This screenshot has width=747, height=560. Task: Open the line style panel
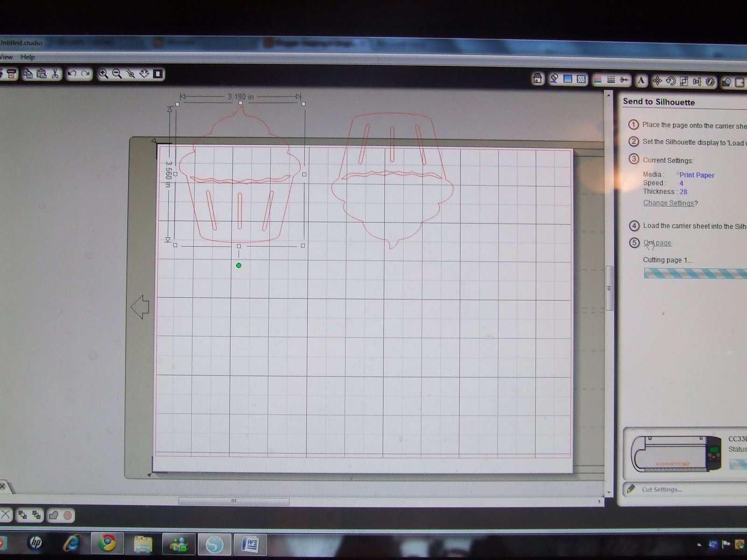point(611,80)
